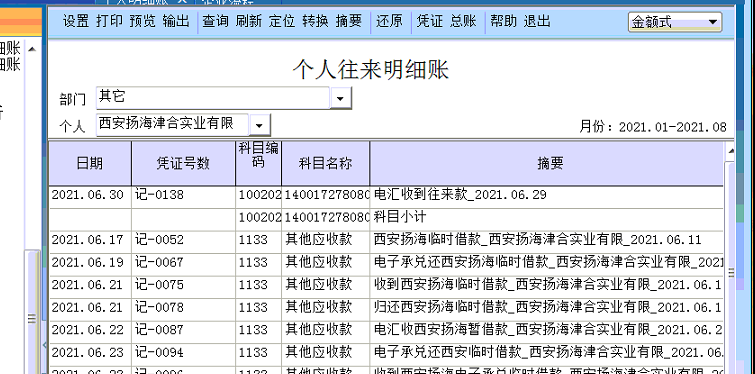The width and height of the screenshot is (755, 374).
Task: Expand the 部门 dropdown arrow
Action: (x=340, y=98)
